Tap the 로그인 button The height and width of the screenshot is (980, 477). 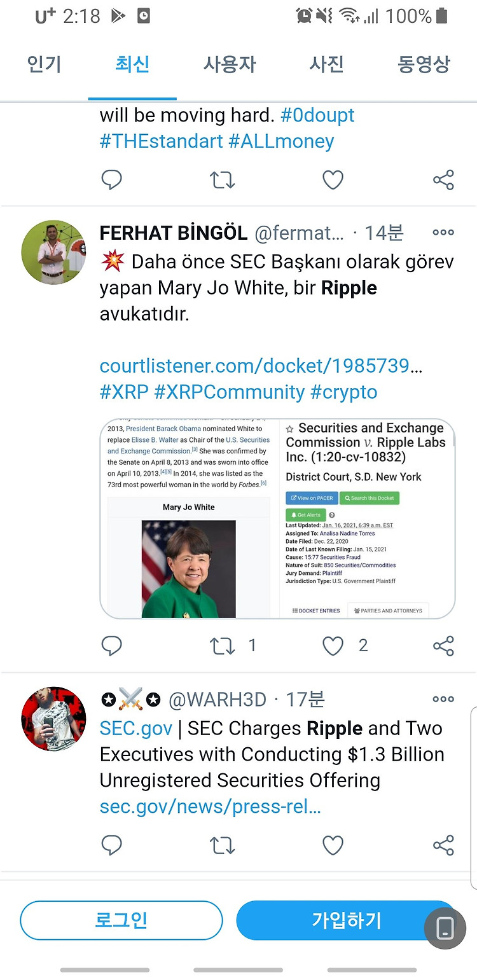coord(121,920)
